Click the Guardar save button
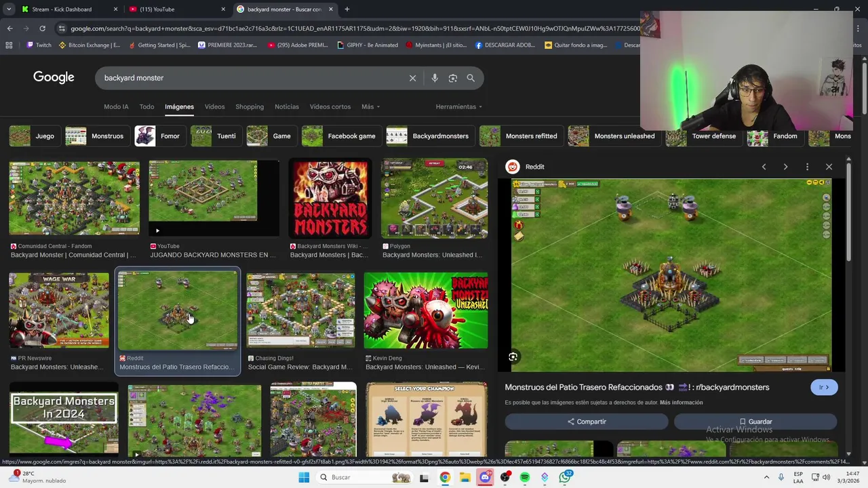 (755, 422)
